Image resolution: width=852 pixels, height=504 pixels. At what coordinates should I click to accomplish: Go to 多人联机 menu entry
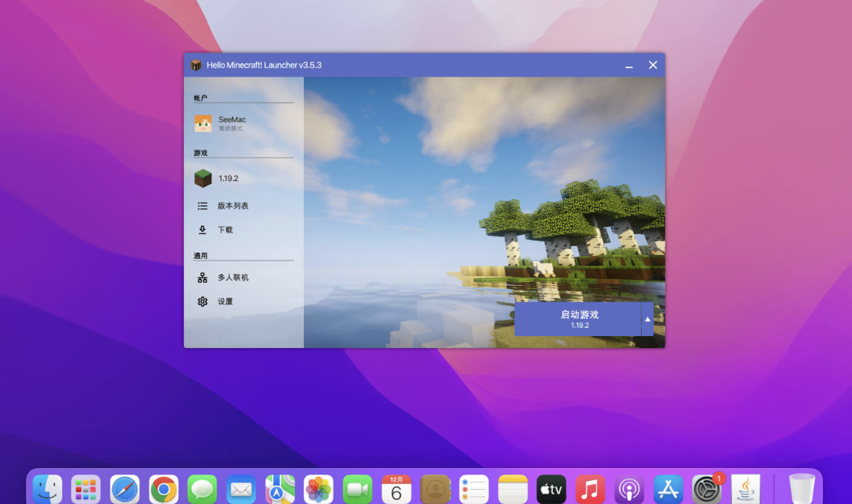pyautogui.click(x=233, y=277)
